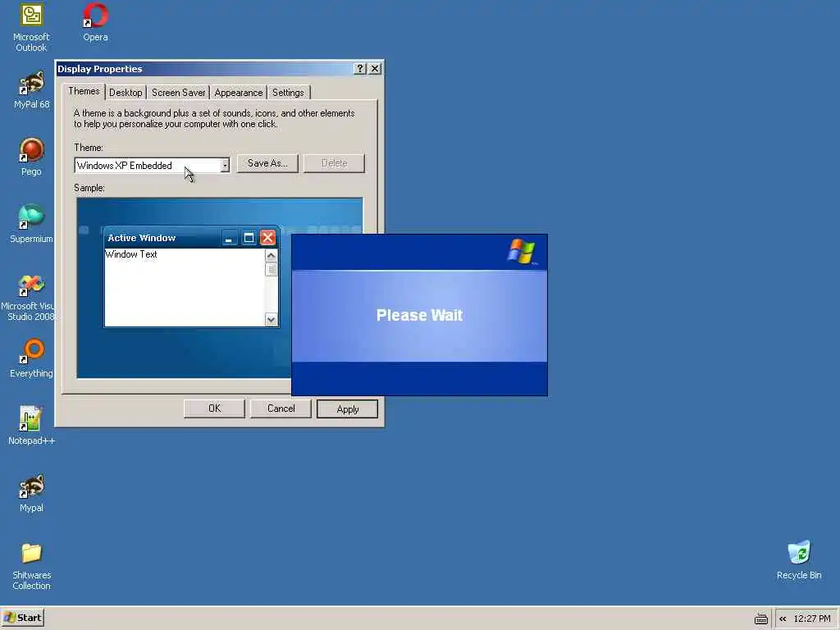Switch to the Themes tab
The height and width of the screenshot is (630, 840).
[x=84, y=92]
